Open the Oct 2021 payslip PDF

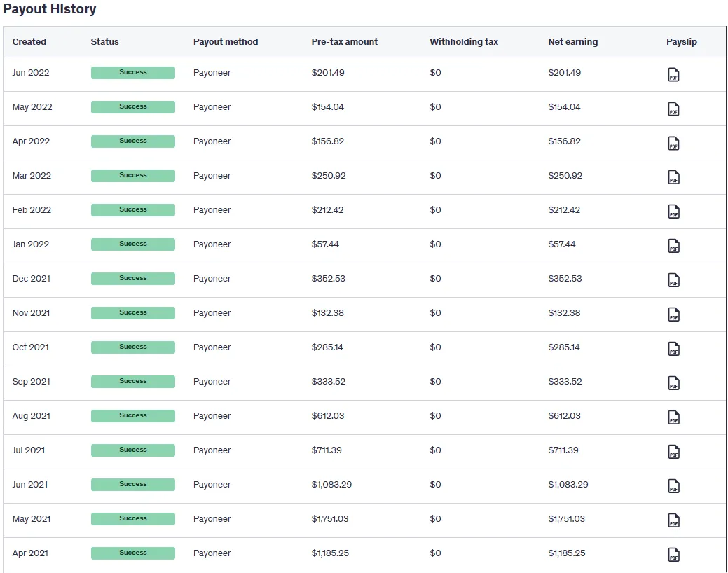[x=673, y=350]
